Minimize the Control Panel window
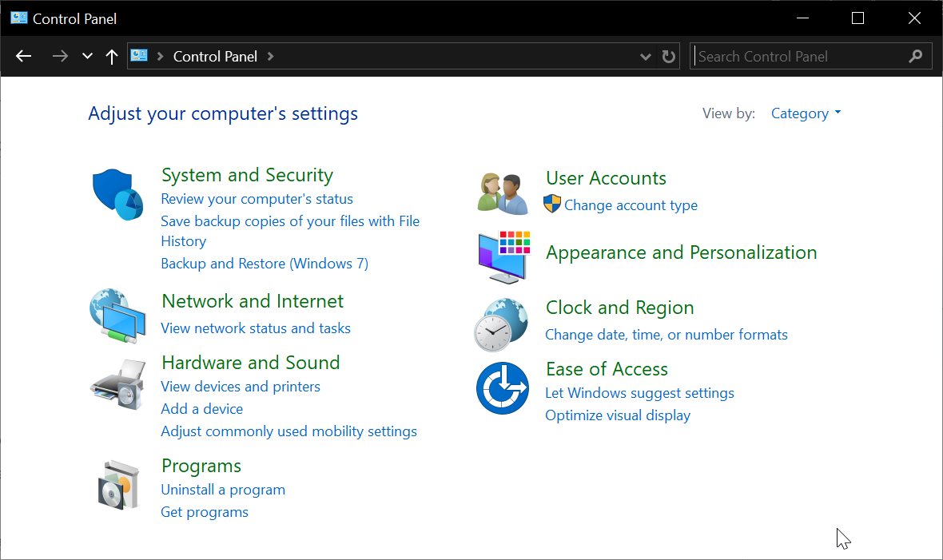Image resolution: width=943 pixels, height=560 pixels. pos(802,18)
